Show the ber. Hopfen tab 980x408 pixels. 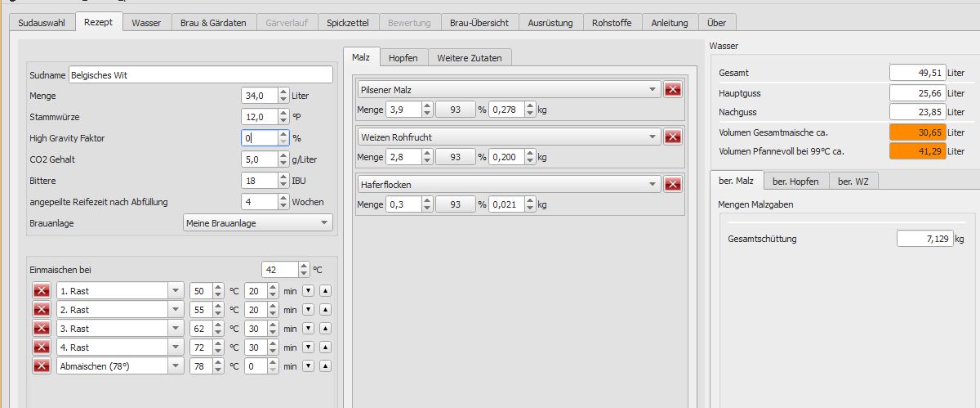click(x=796, y=181)
